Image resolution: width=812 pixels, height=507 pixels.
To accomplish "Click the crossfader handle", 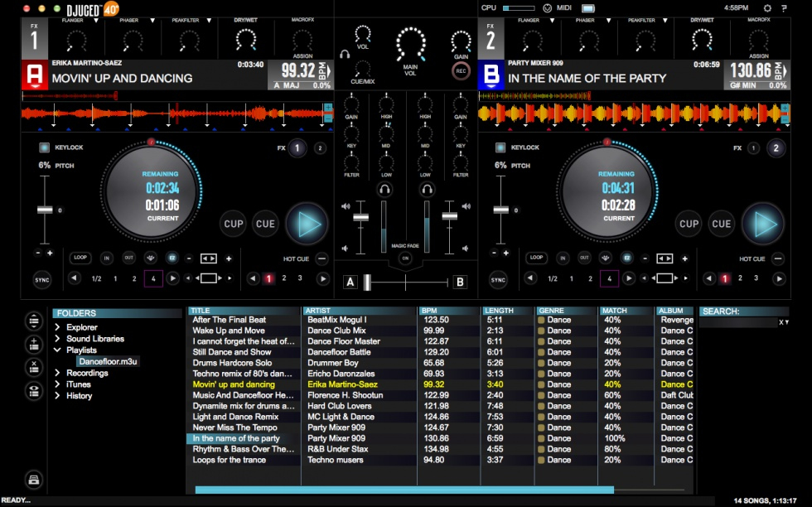I will click(x=367, y=282).
